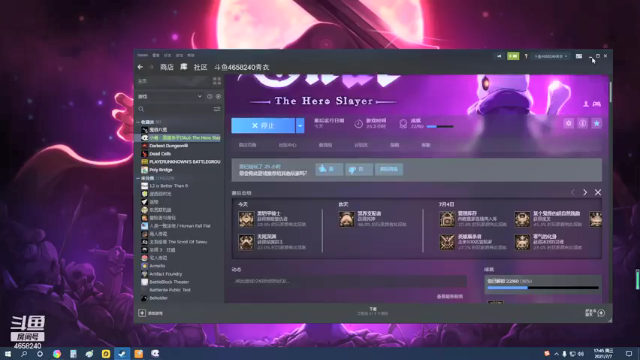Select Dead Cells in the library list
Screen dimensions: 640x360
pos(160,154)
